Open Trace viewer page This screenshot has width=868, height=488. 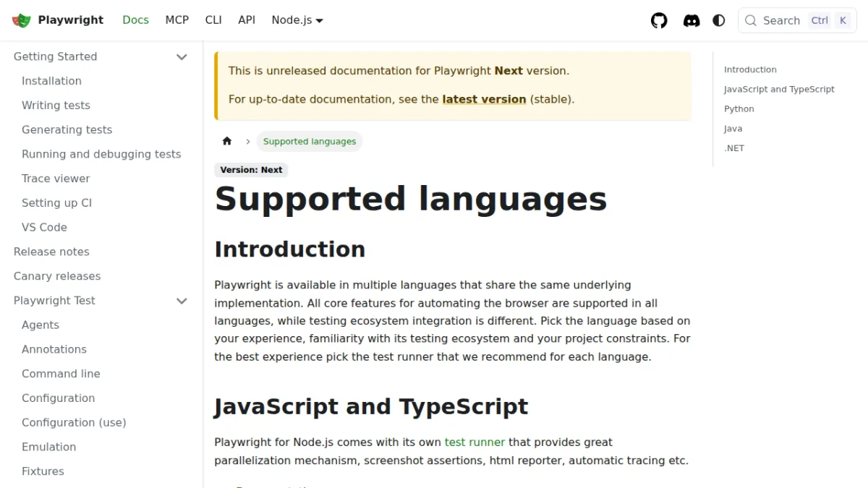56,179
